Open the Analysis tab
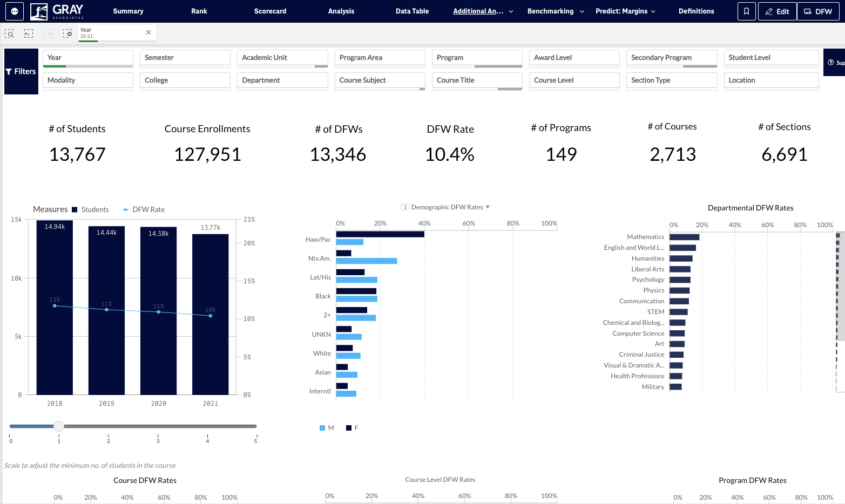This screenshot has height=504, width=845. click(341, 11)
